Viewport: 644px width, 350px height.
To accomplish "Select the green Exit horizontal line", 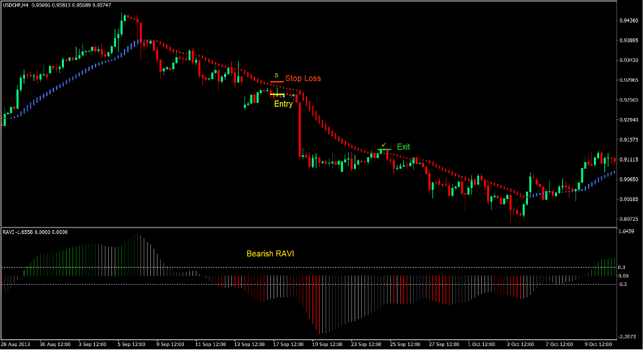I will [384, 150].
